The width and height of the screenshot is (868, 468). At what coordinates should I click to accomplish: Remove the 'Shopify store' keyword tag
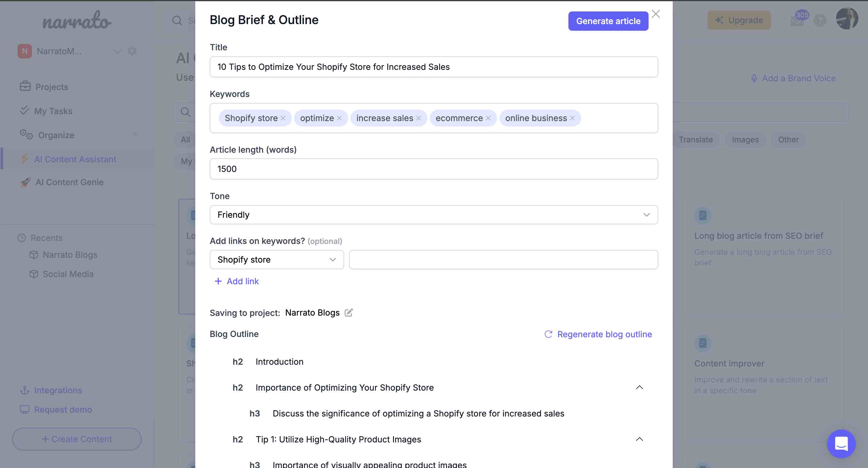(283, 118)
